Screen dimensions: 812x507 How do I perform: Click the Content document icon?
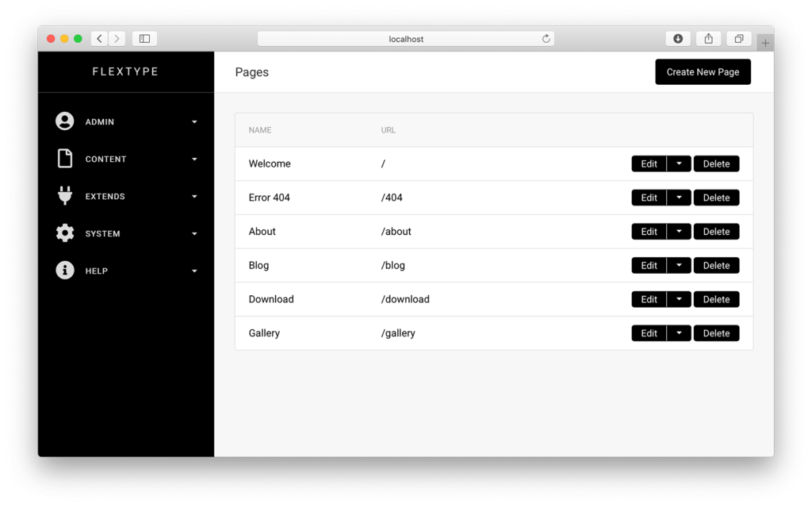[x=65, y=159]
